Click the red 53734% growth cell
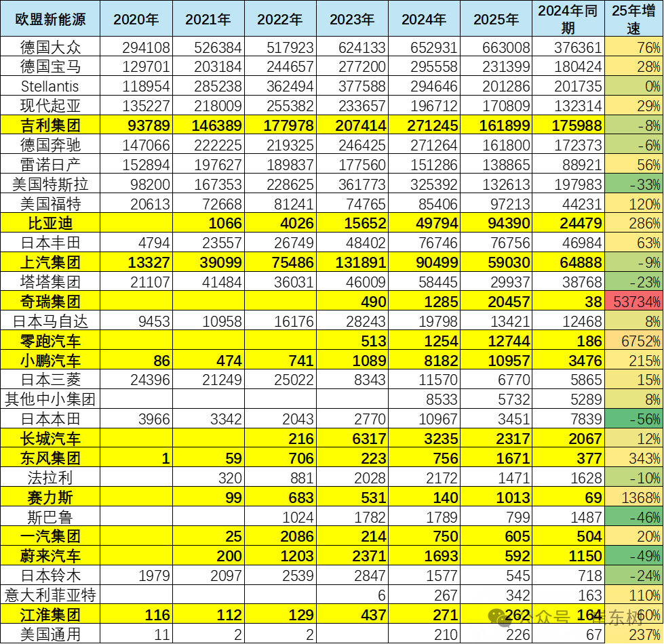Viewport: 664px width, 644px height. (x=634, y=301)
